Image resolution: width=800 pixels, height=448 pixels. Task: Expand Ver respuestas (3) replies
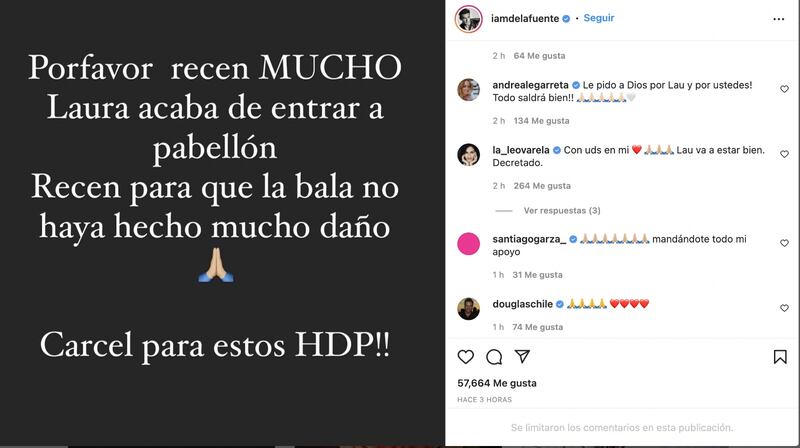pos(562,210)
